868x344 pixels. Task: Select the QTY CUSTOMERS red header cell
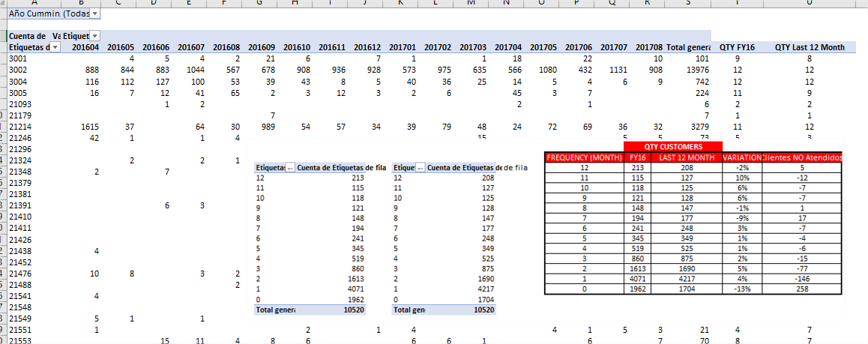click(x=673, y=147)
